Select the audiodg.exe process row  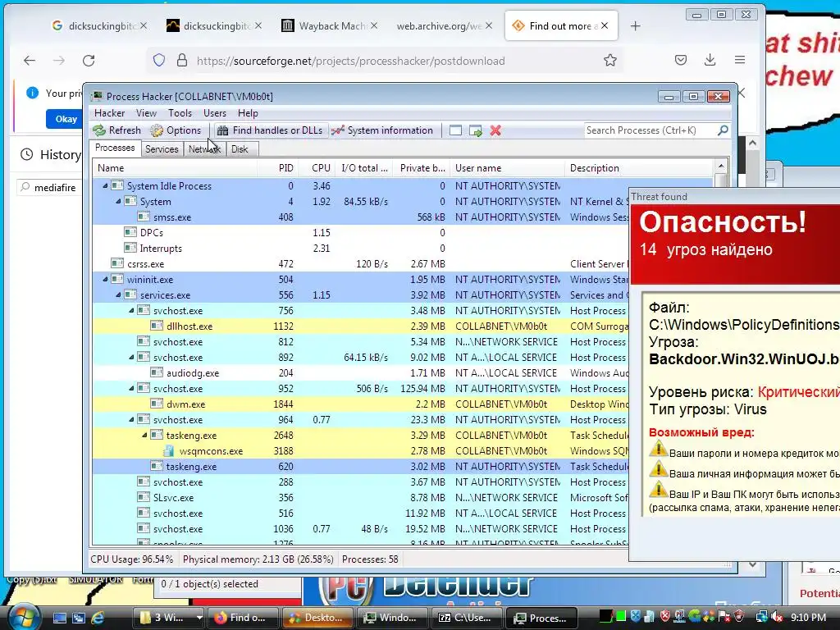pos(360,373)
